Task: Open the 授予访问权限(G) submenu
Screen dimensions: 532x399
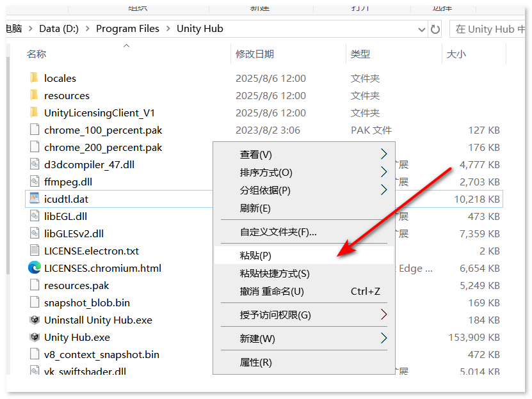Action: click(304, 315)
